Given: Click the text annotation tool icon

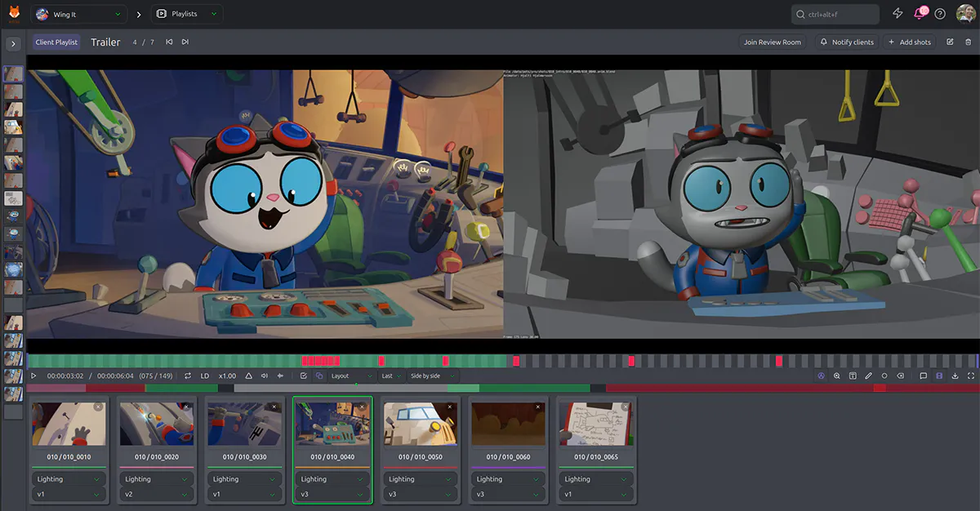Looking at the screenshot, I should 853,375.
